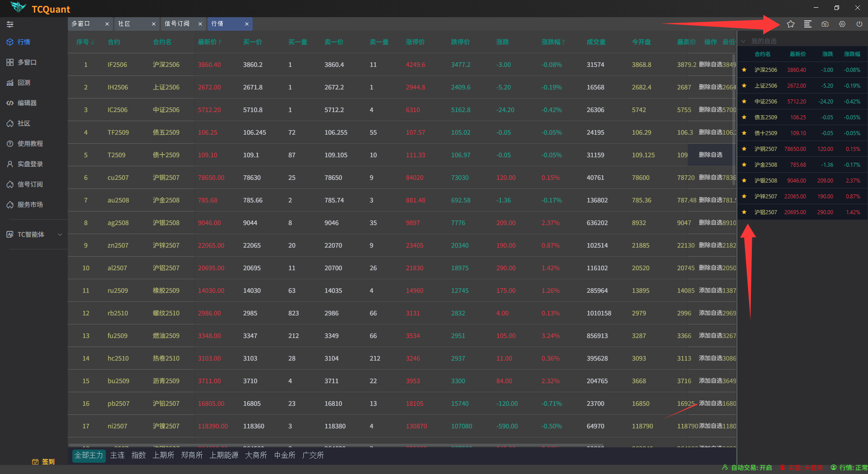Click 添加自选 for ru2509 row
Viewport: 868px width, 474px height.
pyautogui.click(x=710, y=291)
